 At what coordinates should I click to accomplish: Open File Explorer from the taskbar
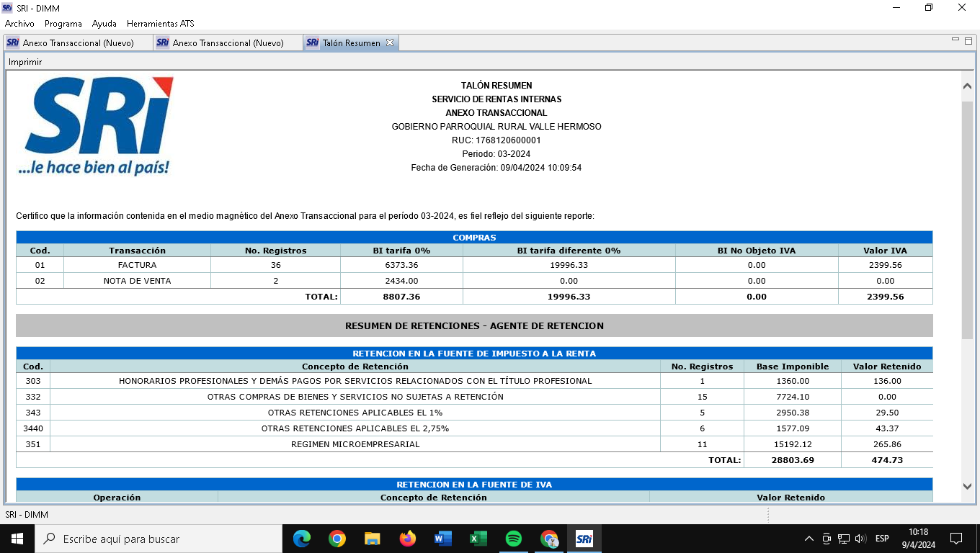pos(373,539)
